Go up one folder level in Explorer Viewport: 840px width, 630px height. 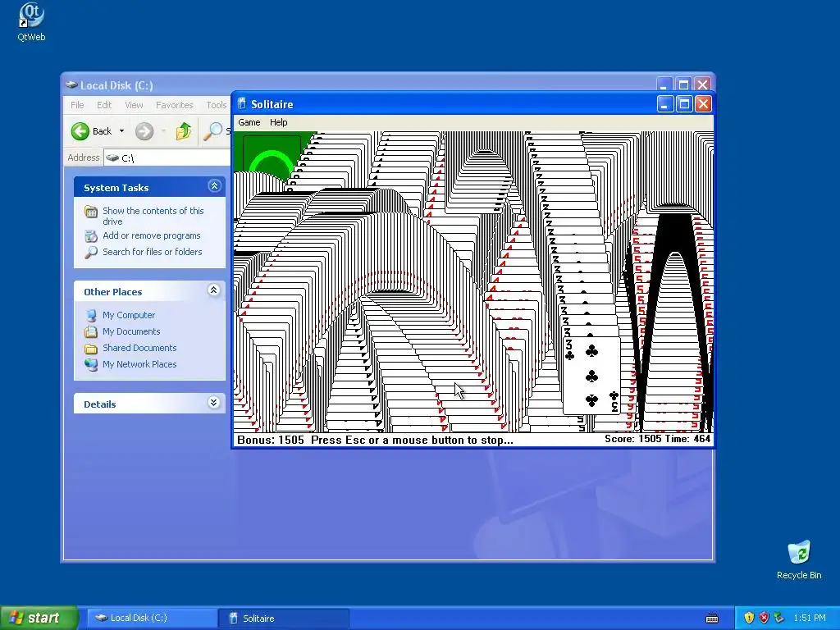tap(183, 131)
